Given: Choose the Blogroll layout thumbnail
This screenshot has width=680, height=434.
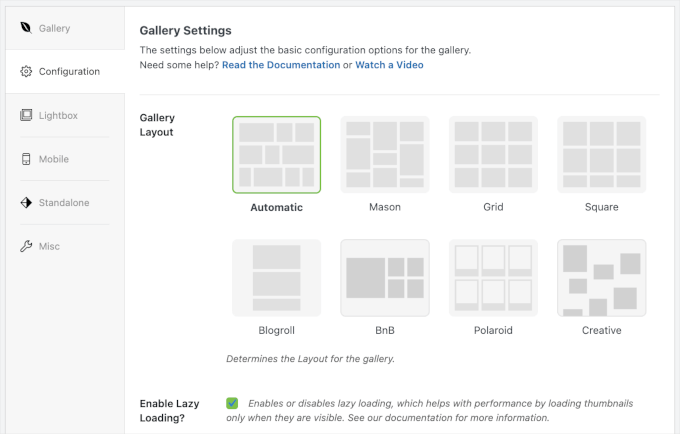Looking at the screenshot, I should [x=277, y=277].
